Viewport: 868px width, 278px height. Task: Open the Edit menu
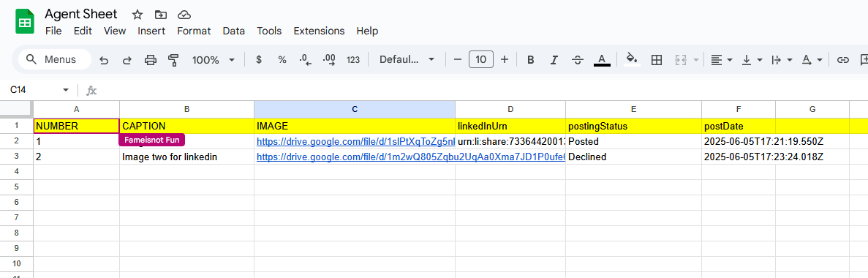pos(83,31)
